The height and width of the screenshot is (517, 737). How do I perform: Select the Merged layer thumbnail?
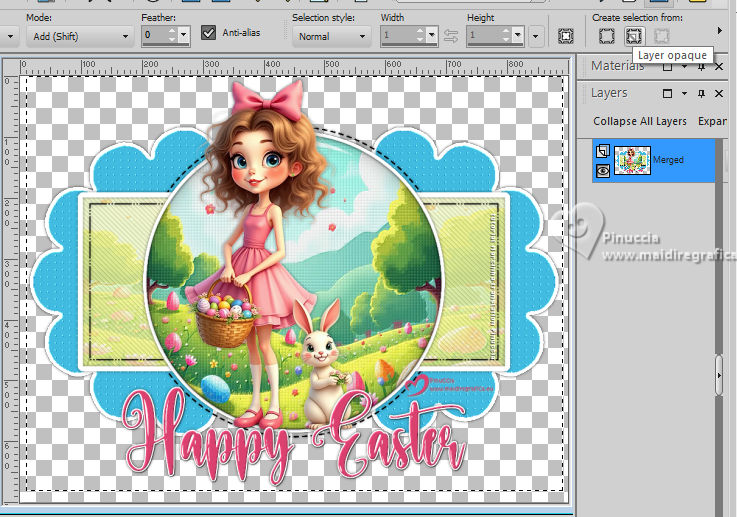tap(632, 159)
